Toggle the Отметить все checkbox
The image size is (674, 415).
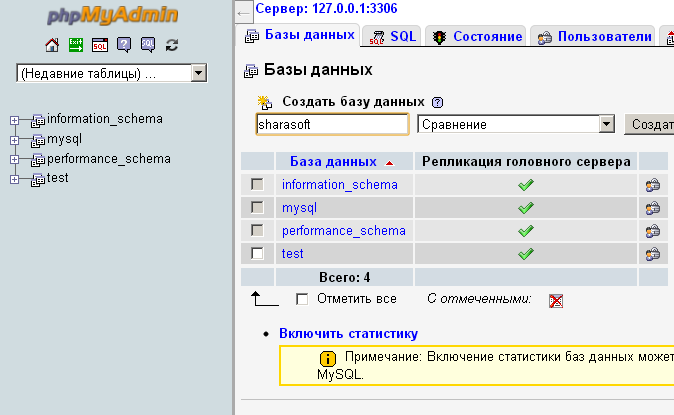click(302, 299)
